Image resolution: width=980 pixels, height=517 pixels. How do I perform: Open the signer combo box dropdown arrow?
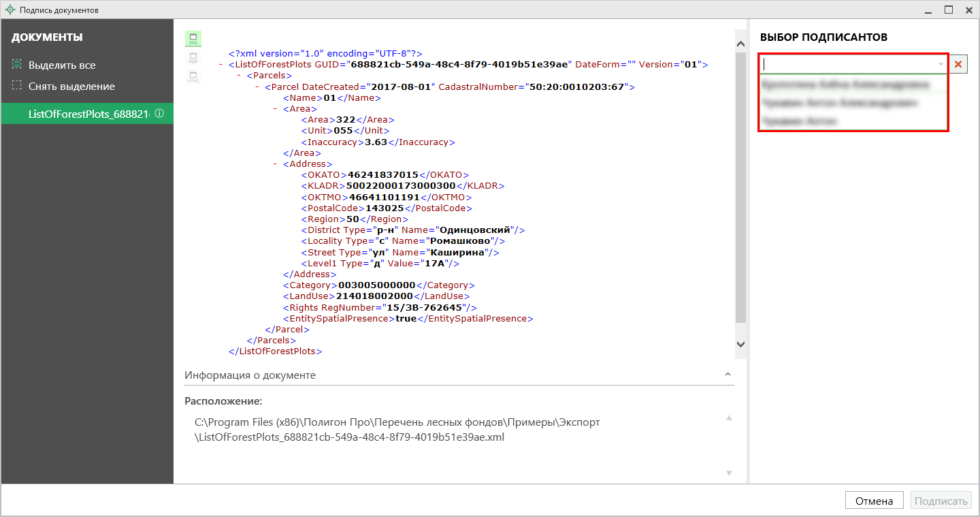coord(941,64)
